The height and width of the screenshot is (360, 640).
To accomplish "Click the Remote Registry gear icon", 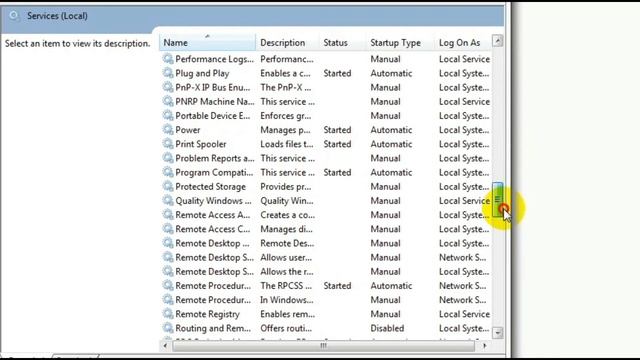I will coord(168,313).
